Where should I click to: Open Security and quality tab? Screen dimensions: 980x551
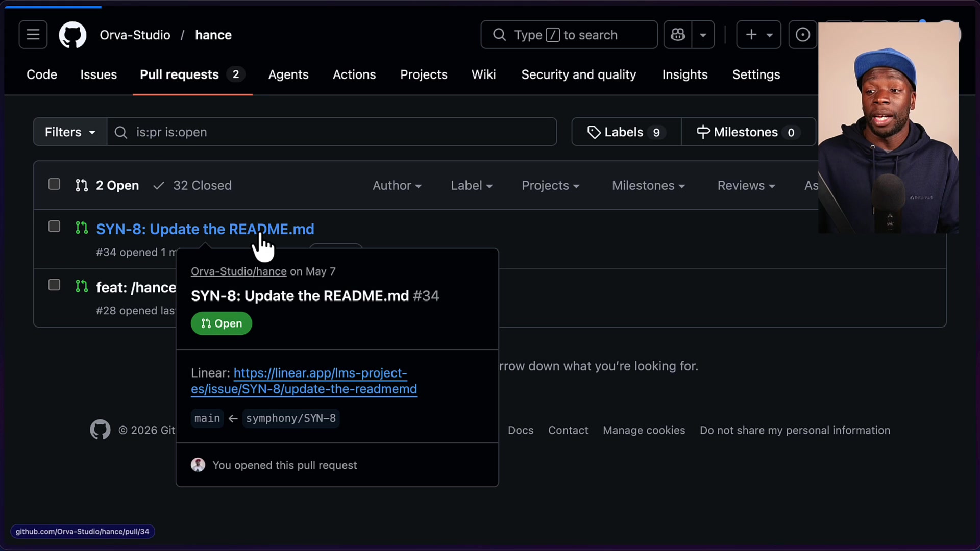[x=579, y=74]
